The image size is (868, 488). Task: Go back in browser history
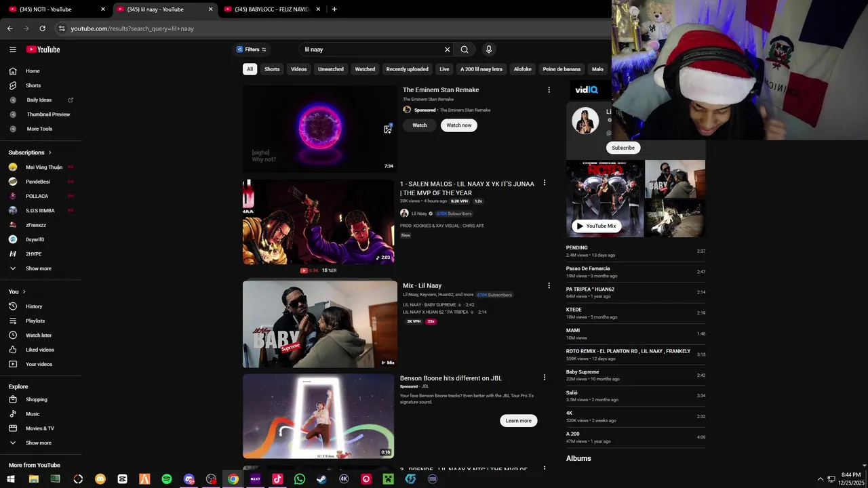click(x=9, y=28)
